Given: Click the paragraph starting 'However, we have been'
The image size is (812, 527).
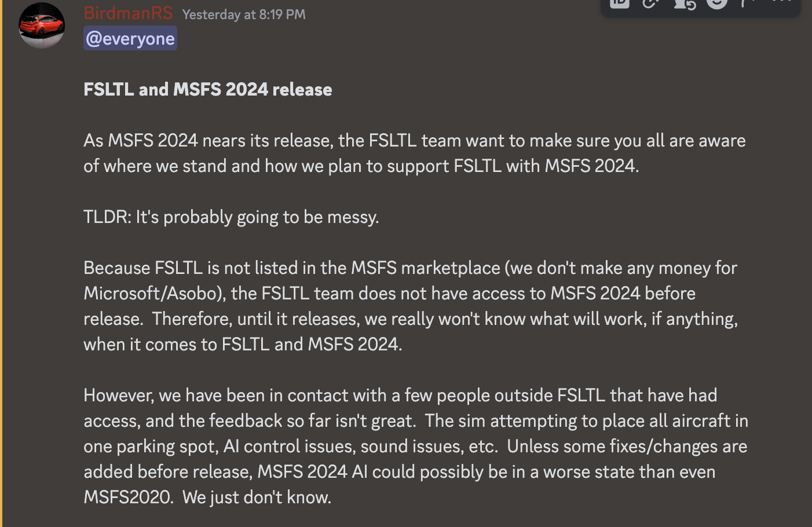Looking at the screenshot, I should (415, 446).
